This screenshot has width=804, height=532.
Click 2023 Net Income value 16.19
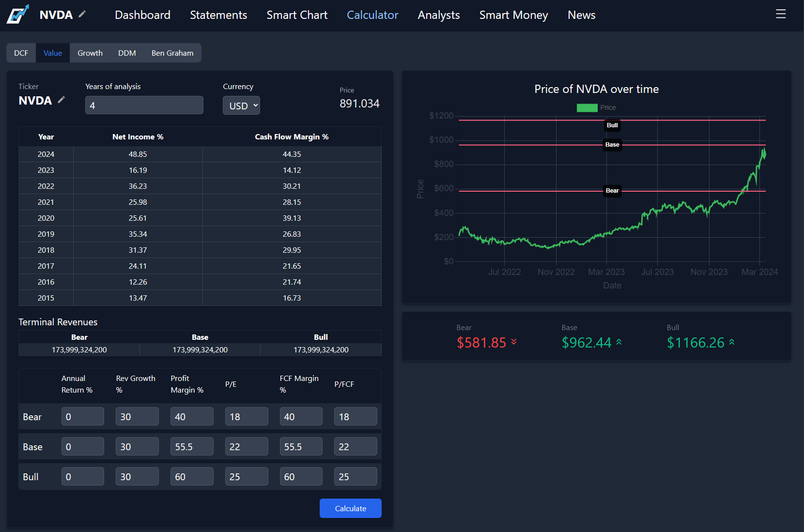138,170
